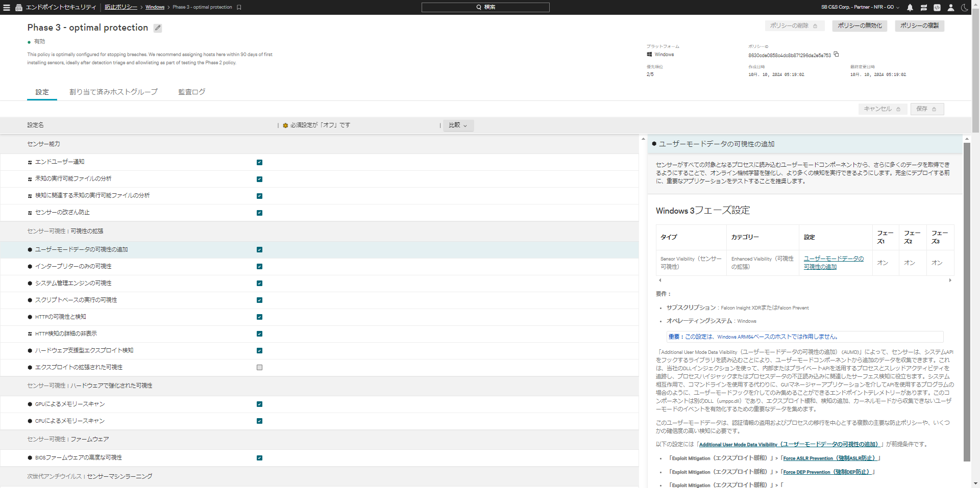Click hexagon icon beside GPUによるメモリースキャン
Image resolution: width=980 pixels, height=488 pixels.
[x=30, y=404]
